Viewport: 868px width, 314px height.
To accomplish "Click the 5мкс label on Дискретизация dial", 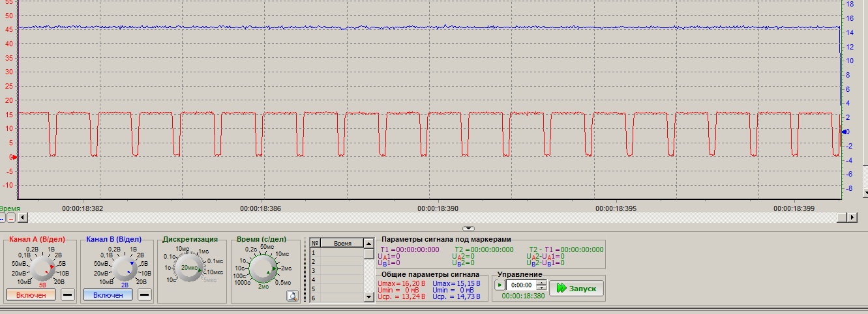I will coord(210,279).
